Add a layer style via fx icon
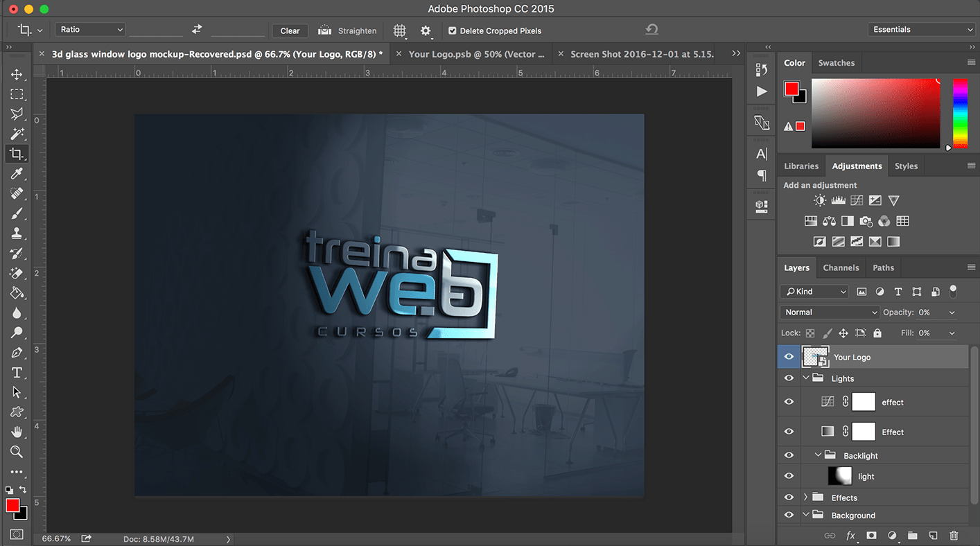This screenshot has width=980, height=546. click(850, 536)
